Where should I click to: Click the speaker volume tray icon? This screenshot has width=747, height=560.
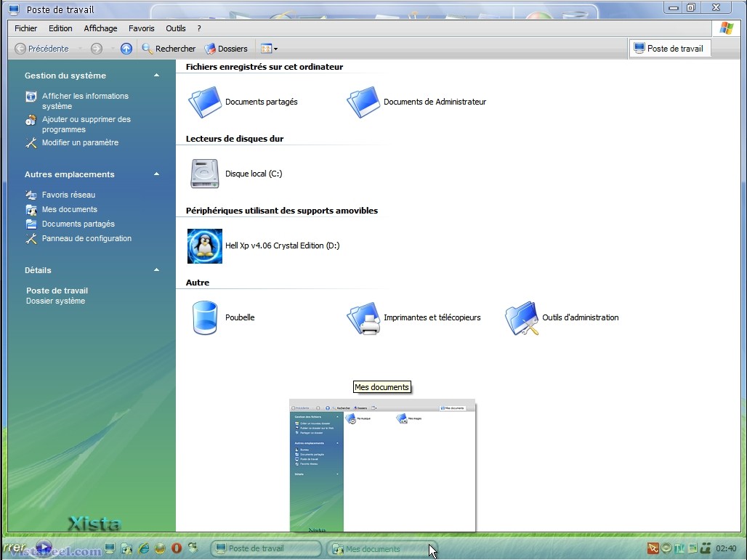coord(666,548)
